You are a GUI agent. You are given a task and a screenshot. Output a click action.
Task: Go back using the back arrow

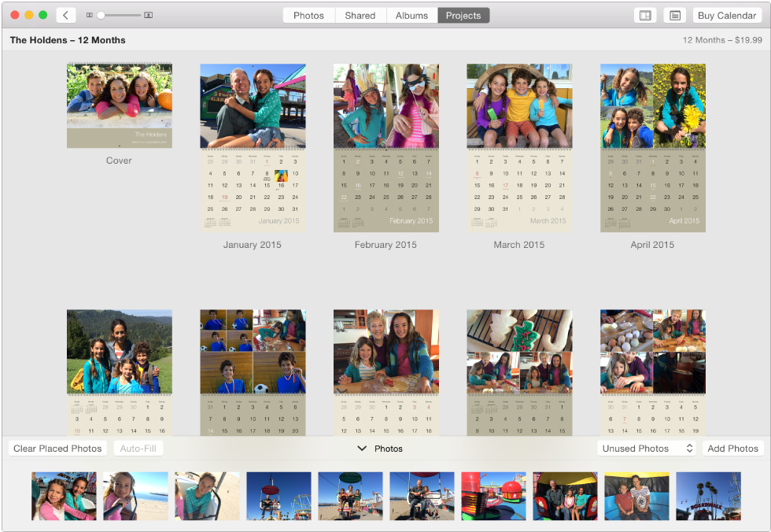pos(65,15)
